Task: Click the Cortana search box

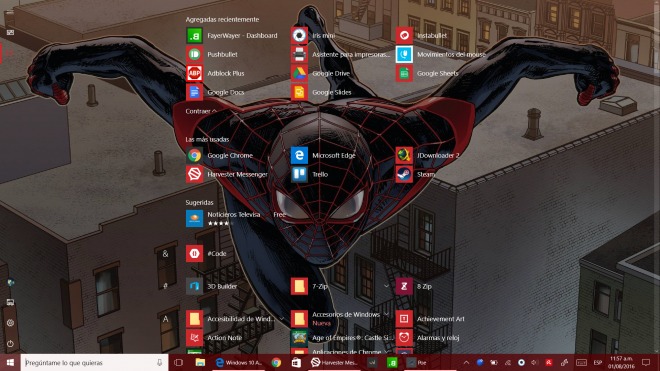Action: (x=94, y=363)
